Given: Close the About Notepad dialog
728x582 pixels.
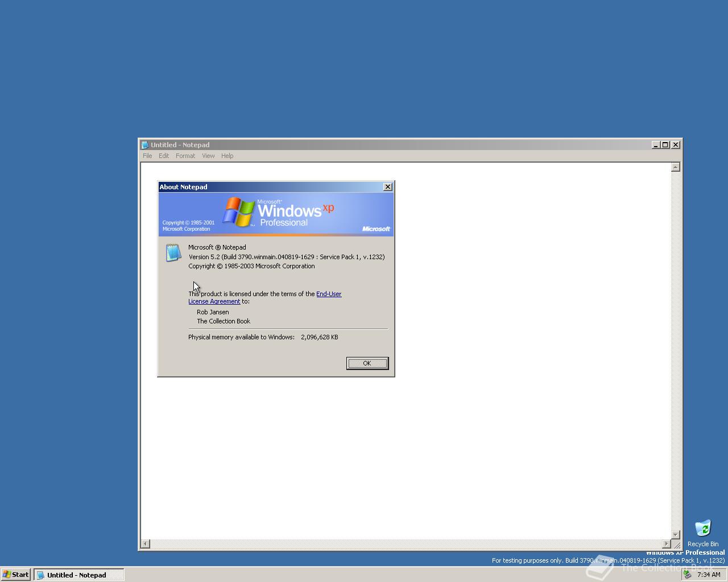Looking at the screenshot, I should click(388, 187).
